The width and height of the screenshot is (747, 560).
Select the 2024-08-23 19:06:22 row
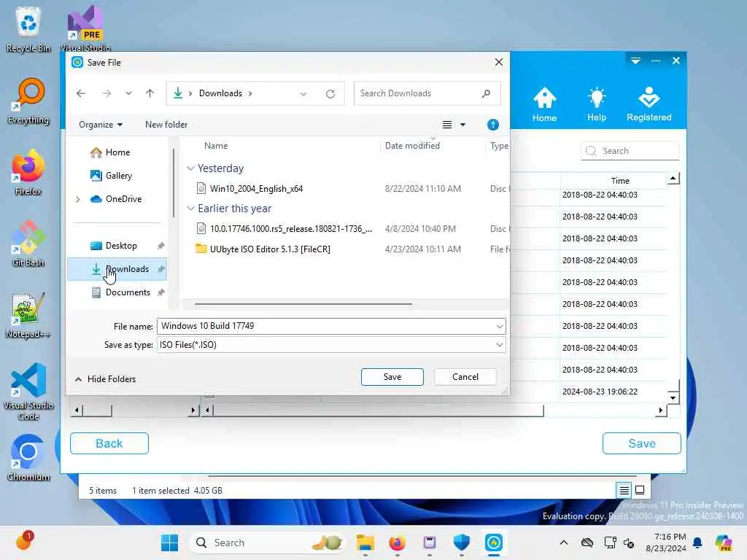click(600, 392)
